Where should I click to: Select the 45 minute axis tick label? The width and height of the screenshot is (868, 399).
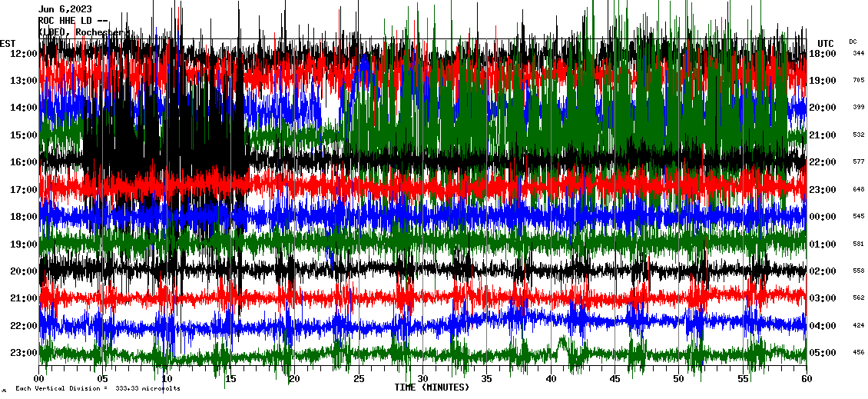point(615,379)
